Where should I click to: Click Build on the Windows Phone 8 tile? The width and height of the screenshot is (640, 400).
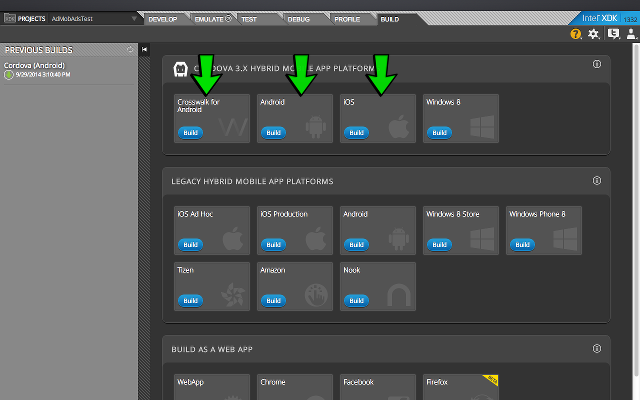point(522,244)
